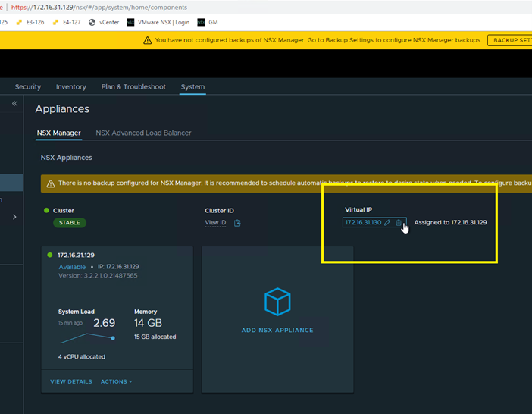This screenshot has height=414, width=532.
Task: Select the System tab
Action: [x=192, y=87]
